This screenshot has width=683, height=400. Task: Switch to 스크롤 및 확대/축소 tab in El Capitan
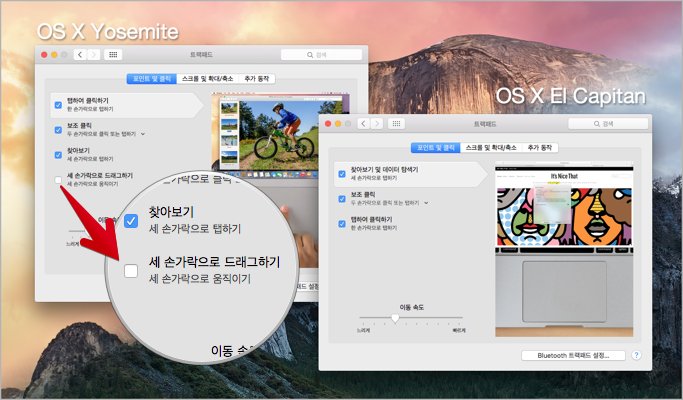[x=491, y=148]
